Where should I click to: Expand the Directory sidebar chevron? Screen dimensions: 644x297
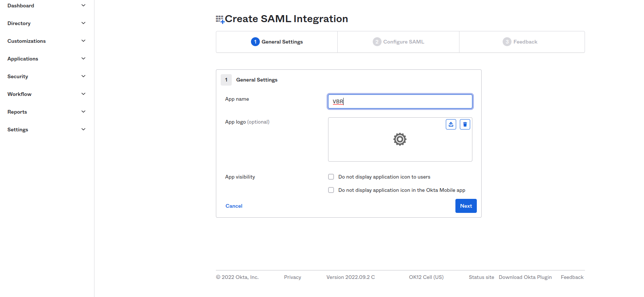83,23
